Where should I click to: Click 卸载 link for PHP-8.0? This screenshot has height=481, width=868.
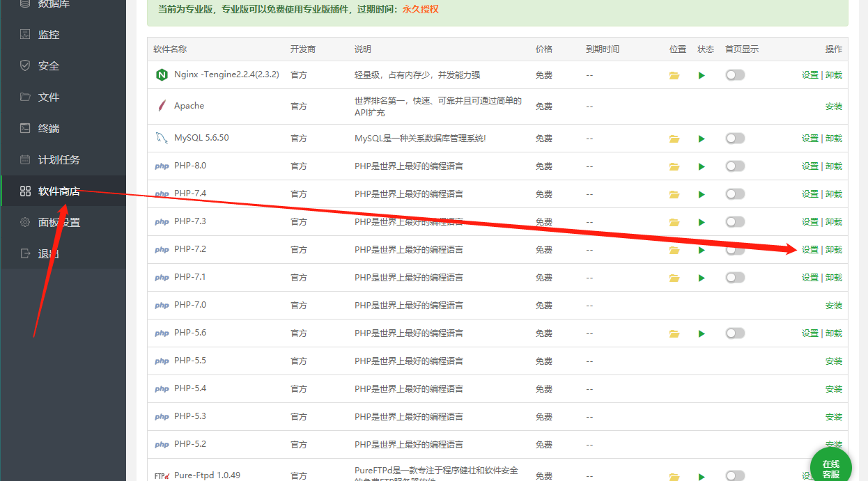(x=834, y=166)
